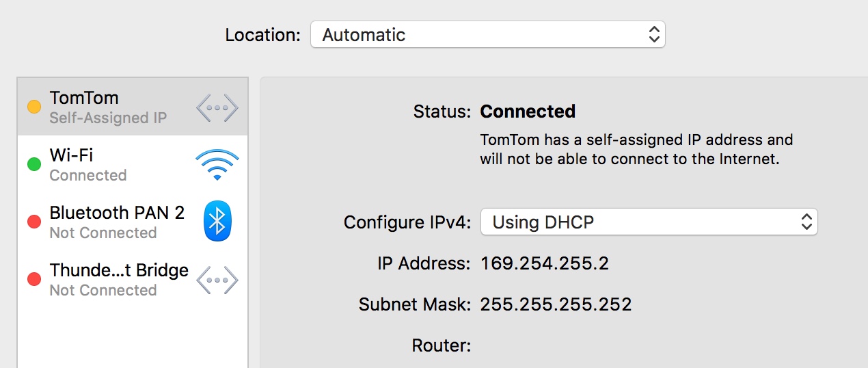Click the Location dropdown up-down arrows

(654, 35)
